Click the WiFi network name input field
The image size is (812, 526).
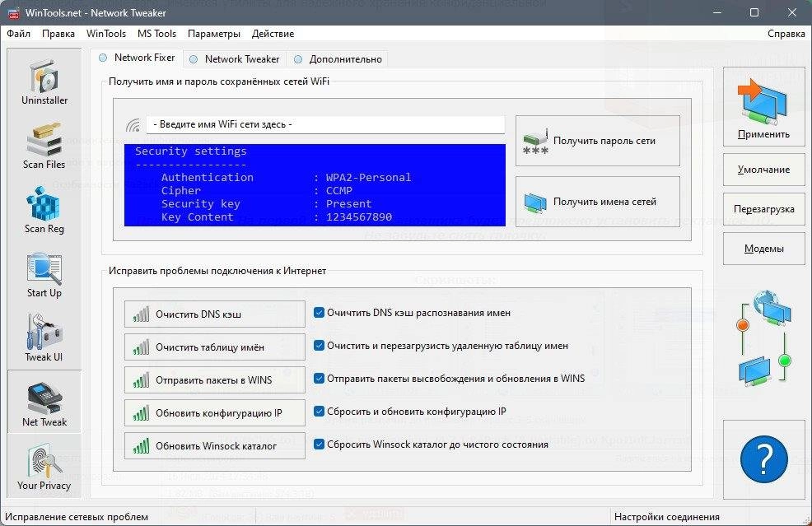pos(326,125)
